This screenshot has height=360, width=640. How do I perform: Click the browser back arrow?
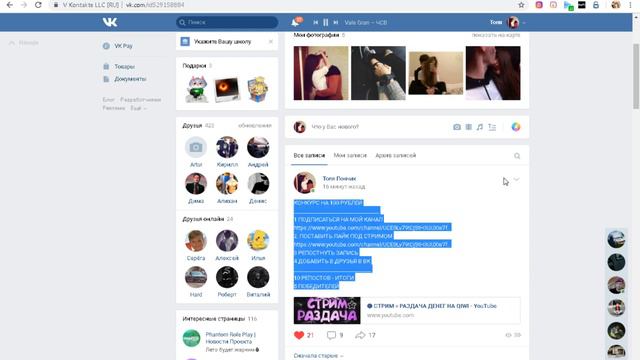tap(10, 5)
